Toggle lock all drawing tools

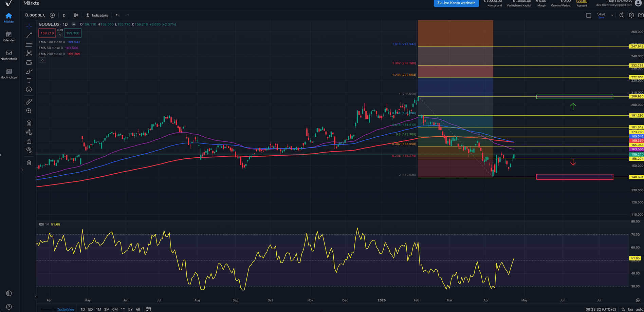[29, 141]
